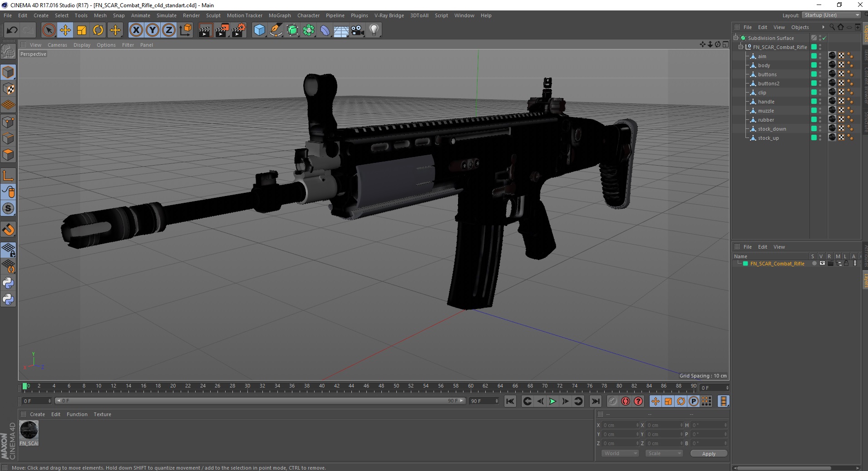Click the Undo arrow icon

click(12, 30)
